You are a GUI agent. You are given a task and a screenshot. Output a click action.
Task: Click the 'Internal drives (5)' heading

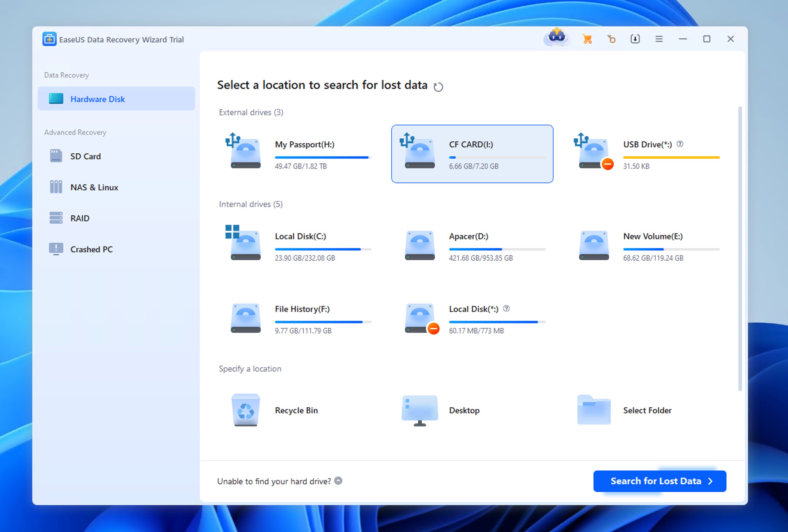pos(251,204)
